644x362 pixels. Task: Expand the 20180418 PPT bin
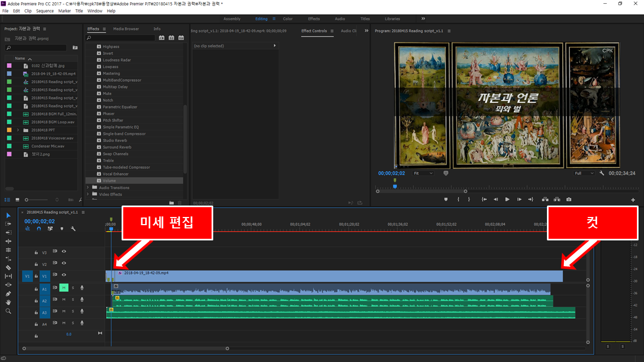click(x=17, y=130)
